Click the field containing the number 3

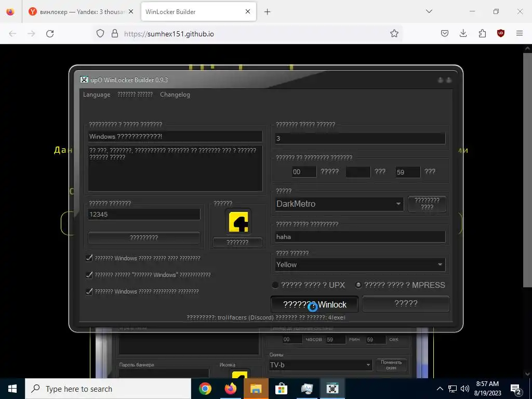(x=360, y=138)
